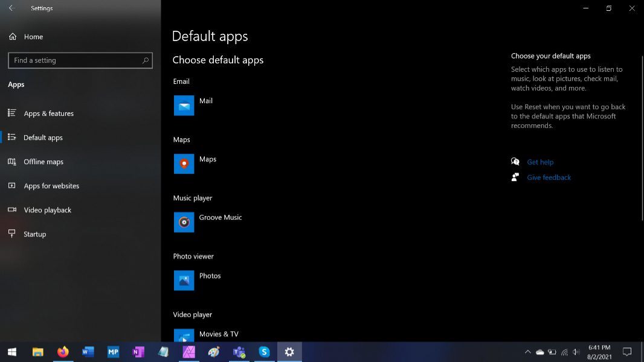Click the Maps app icon

pyautogui.click(x=184, y=164)
